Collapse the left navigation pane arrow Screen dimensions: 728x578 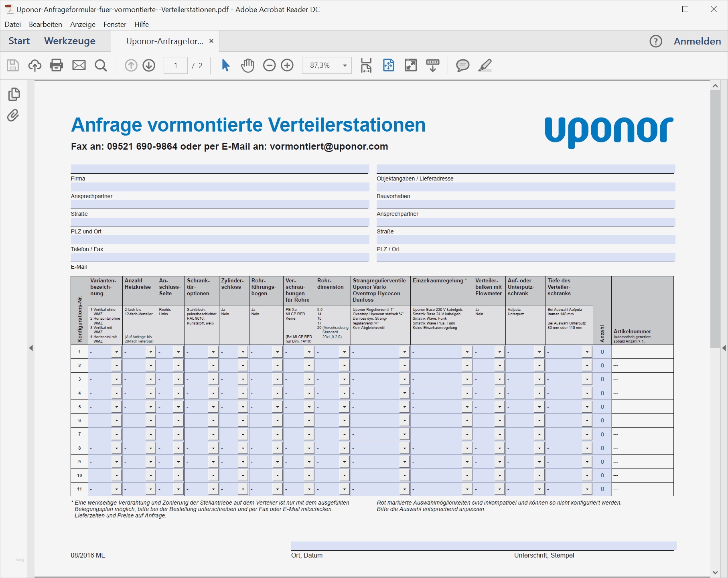tap(31, 348)
